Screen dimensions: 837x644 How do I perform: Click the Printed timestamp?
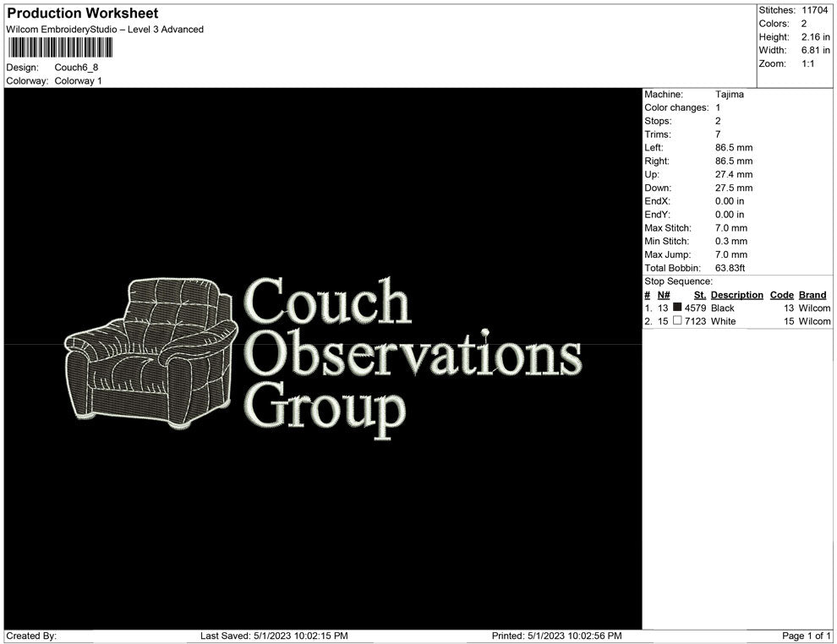coord(557,636)
